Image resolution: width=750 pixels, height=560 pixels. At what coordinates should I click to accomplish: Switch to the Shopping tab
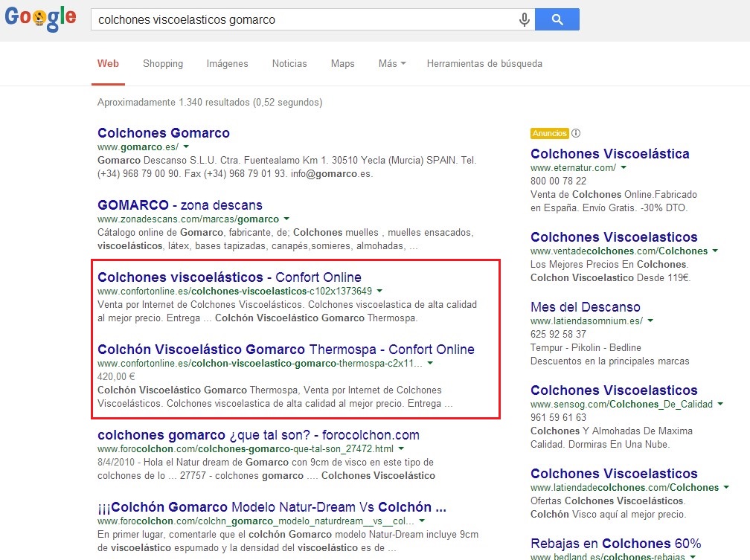pyautogui.click(x=163, y=64)
